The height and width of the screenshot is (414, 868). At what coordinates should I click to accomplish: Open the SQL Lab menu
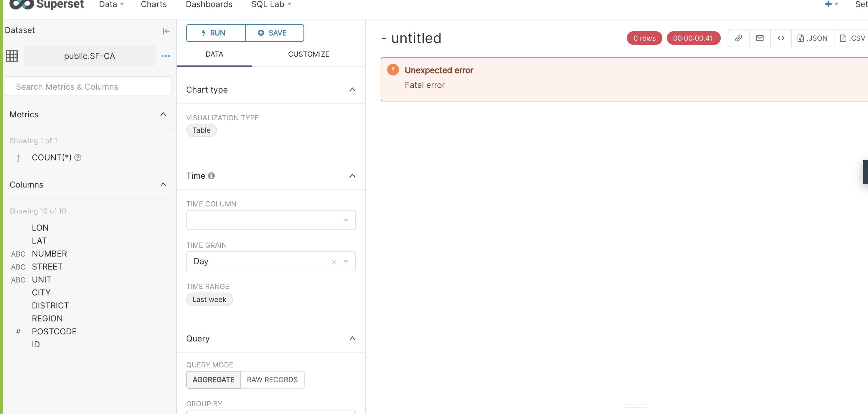click(x=271, y=5)
